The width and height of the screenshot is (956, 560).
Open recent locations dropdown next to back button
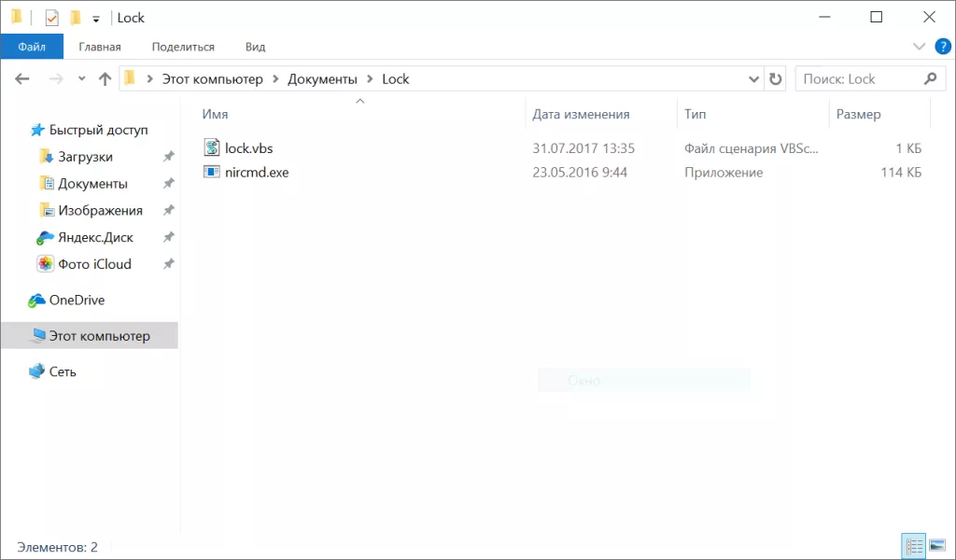(x=81, y=78)
